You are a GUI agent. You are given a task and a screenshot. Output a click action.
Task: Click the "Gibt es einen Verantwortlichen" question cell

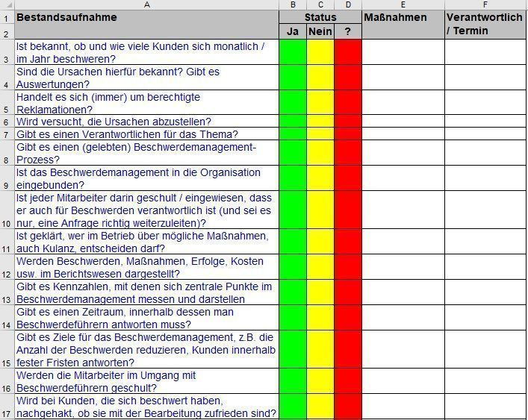click(146, 134)
